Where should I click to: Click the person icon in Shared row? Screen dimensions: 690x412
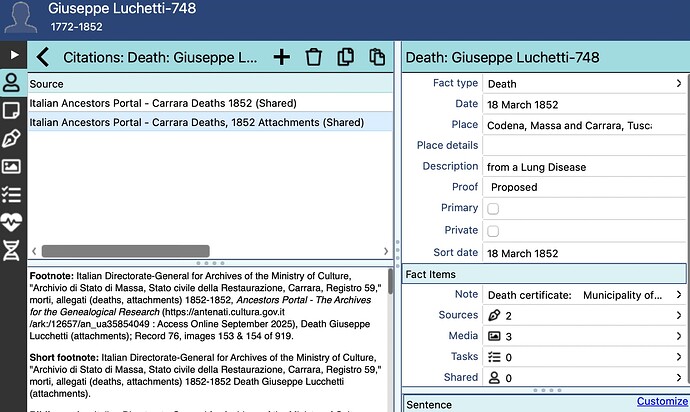pyautogui.click(x=494, y=378)
